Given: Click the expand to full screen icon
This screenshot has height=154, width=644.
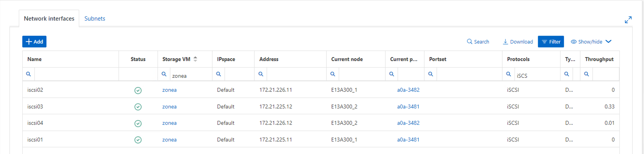Looking at the screenshot, I should [628, 20].
